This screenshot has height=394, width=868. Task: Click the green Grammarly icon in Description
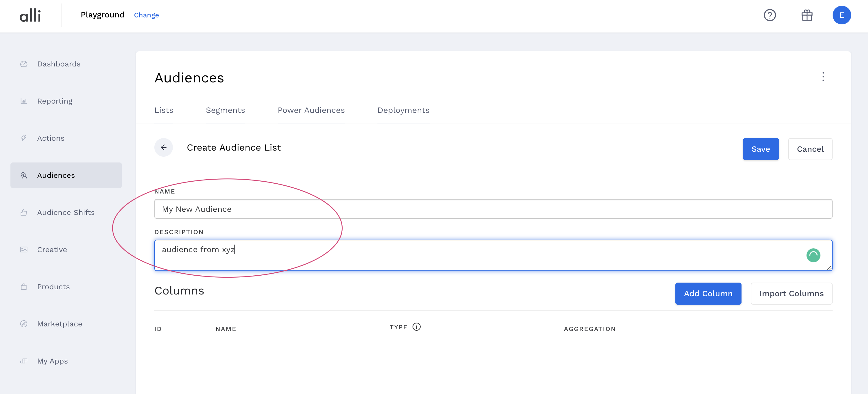click(x=813, y=255)
